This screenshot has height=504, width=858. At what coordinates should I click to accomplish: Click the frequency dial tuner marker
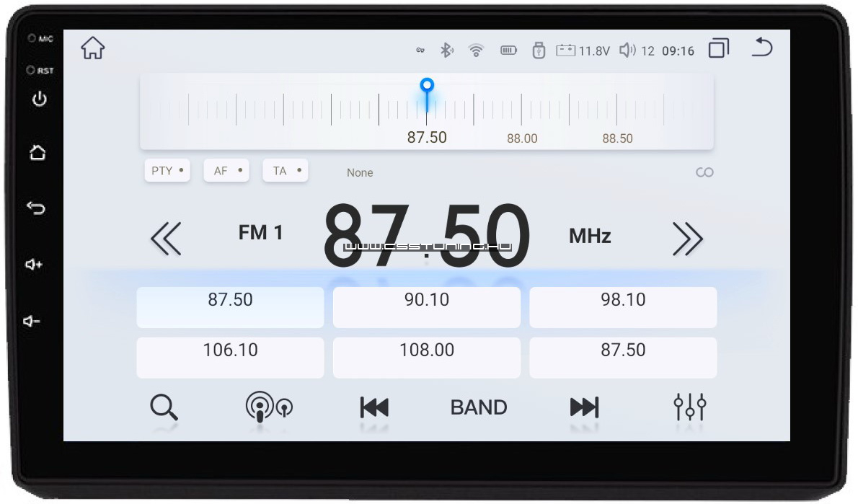click(x=428, y=87)
